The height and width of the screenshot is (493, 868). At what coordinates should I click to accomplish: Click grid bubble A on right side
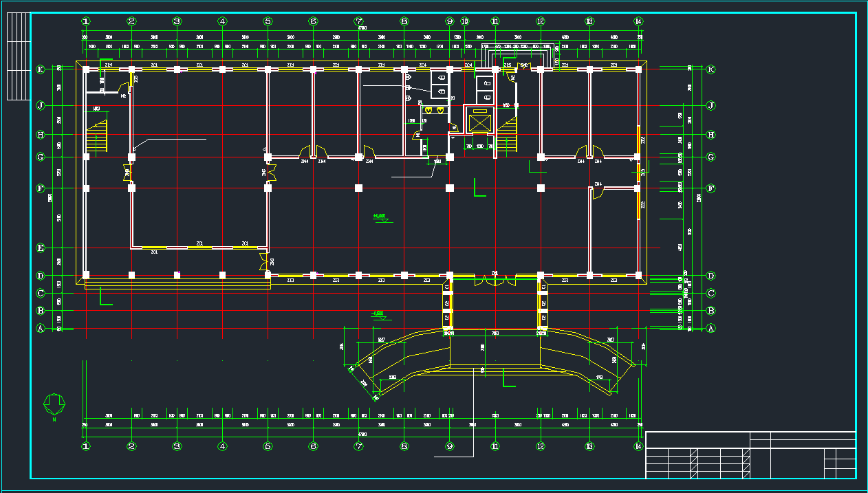coord(710,328)
